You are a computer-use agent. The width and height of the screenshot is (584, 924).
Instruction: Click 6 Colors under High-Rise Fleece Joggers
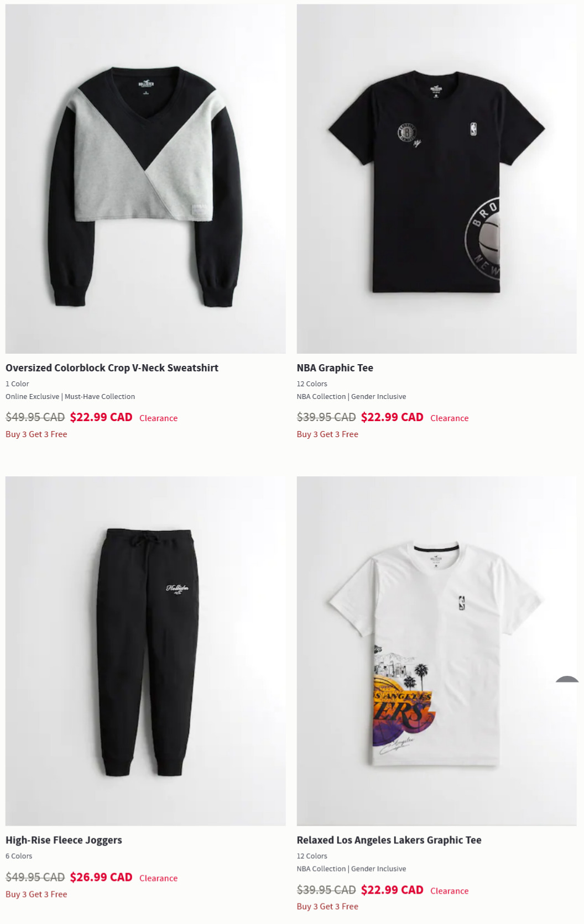19,856
